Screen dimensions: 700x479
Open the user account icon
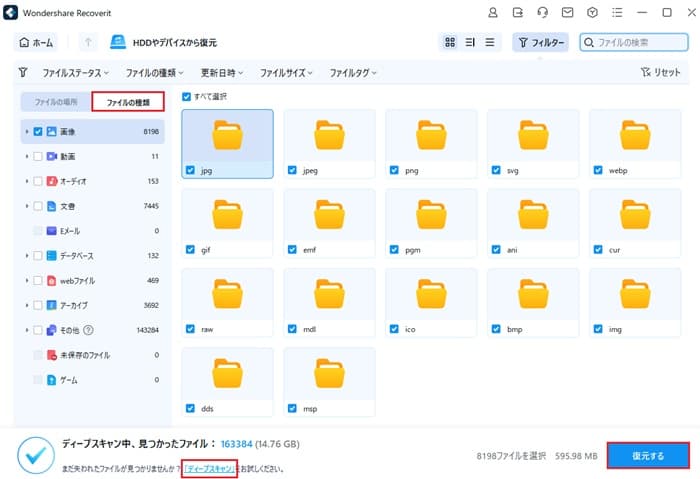(492, 12)
